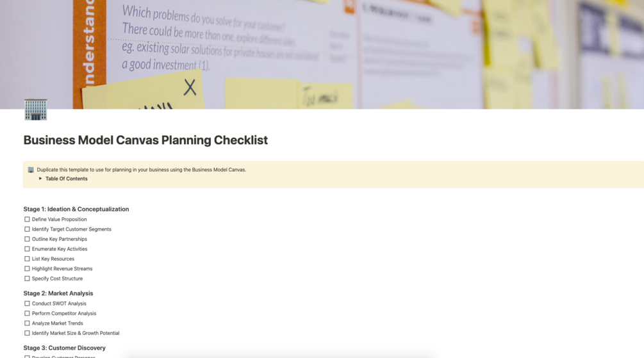Click the Stage 2: Market Analysis heading
The height and width of the screenshot is (358, 644).
58,293
